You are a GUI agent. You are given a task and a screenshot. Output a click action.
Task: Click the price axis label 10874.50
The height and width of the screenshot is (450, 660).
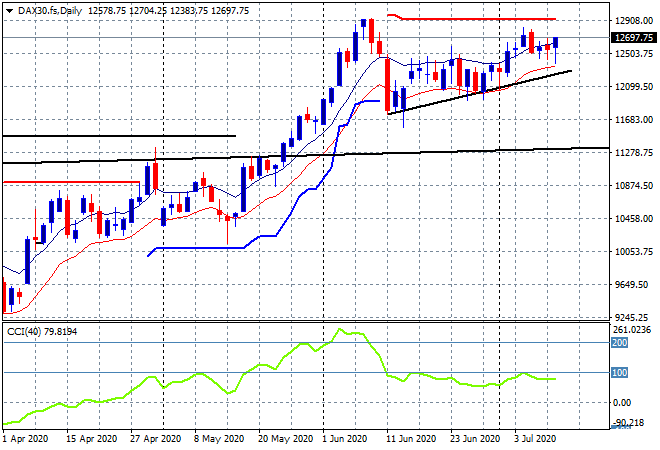point(633,186)
